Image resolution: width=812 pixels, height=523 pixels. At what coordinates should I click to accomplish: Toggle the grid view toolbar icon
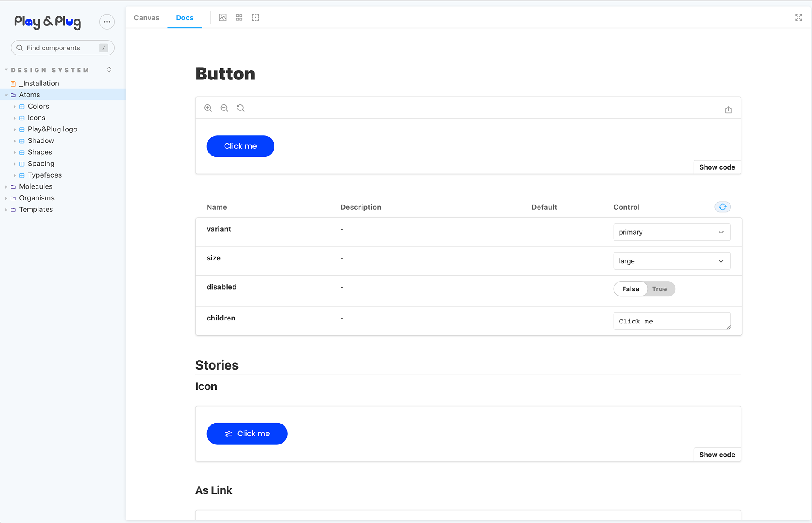[239, 18]
